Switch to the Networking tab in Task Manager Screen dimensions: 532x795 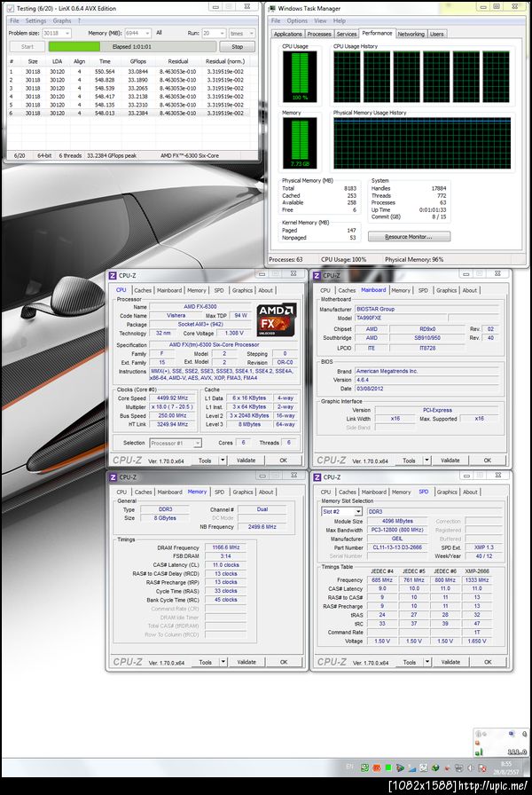[411, 34]
